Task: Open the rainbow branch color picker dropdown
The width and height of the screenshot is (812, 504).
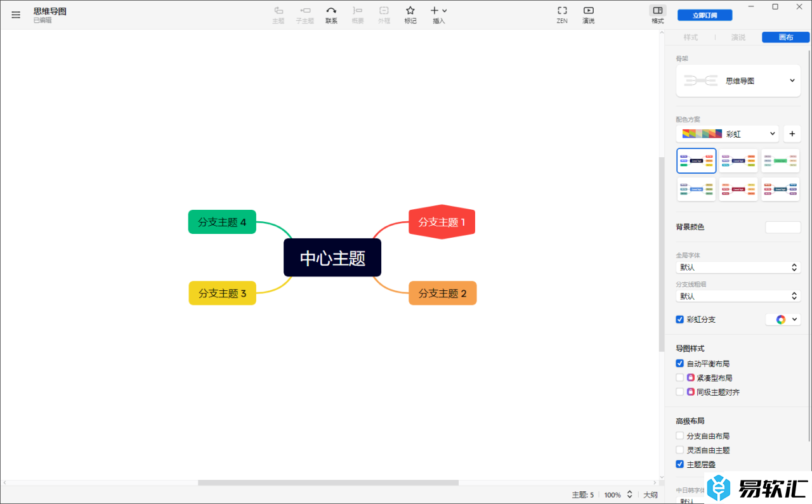Action: click(783, 320)
